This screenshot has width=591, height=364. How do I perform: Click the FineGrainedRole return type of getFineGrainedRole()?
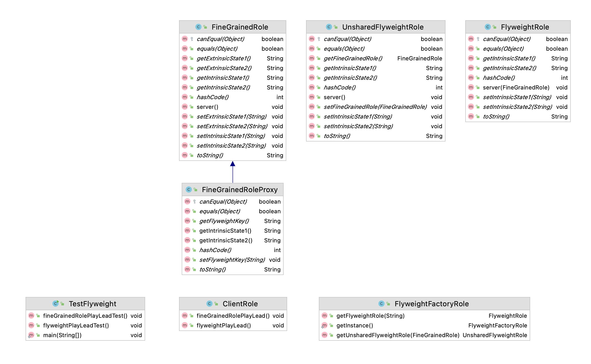419,59
